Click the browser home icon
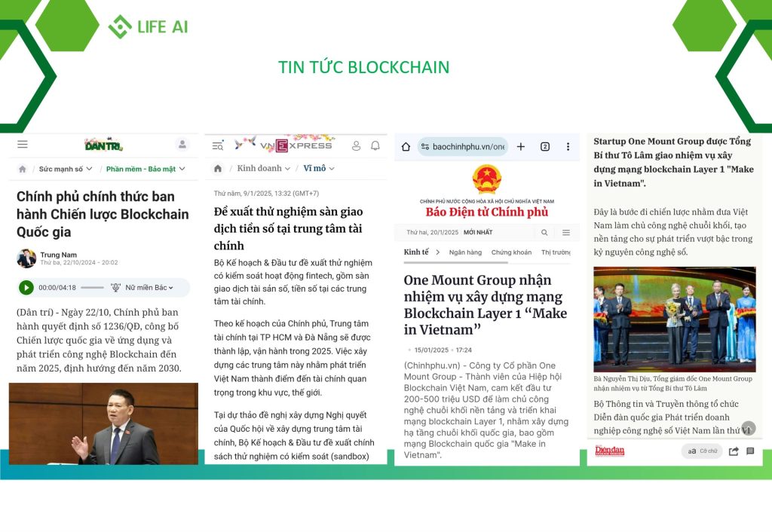The width and height of the screenshot is (772, 532). tap(406, 147)
